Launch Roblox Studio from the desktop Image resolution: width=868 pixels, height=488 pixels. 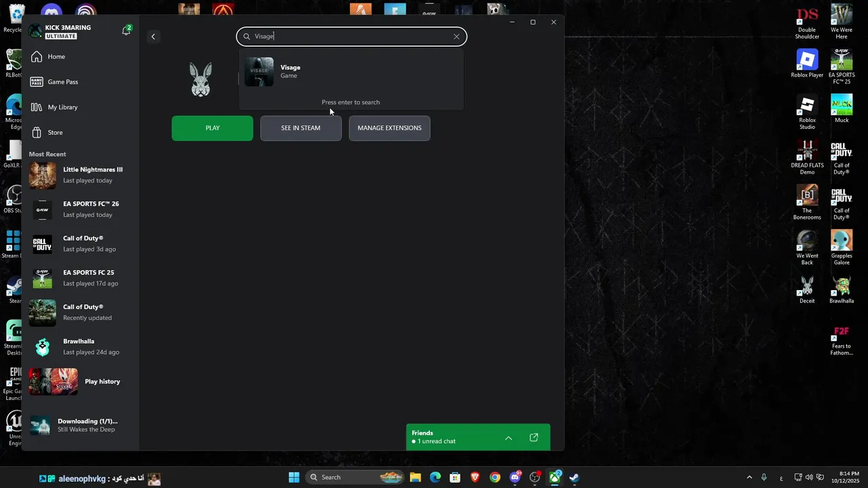(x=807, y=113)
